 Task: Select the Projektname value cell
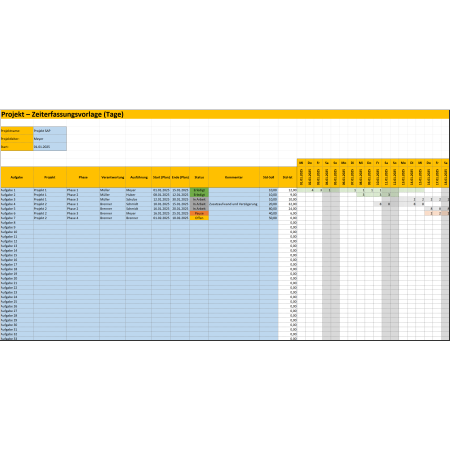pyautogui.click(x=50, y=131)
